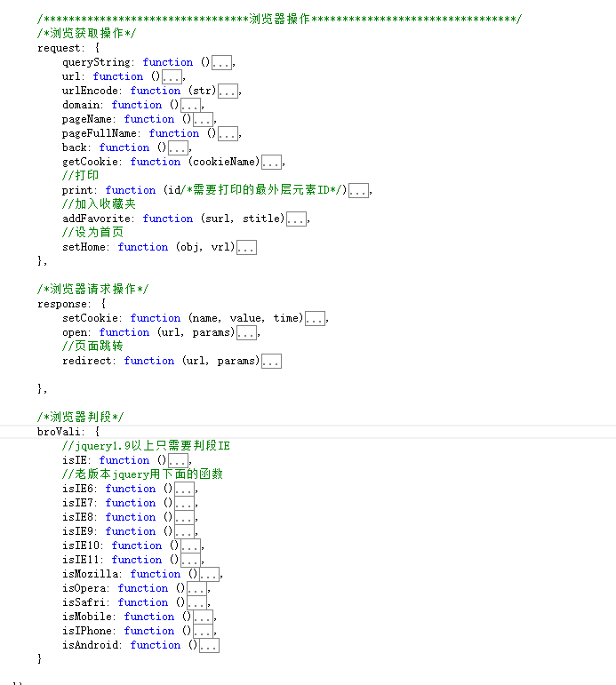Click the 'addFavorite' identifier
The width and height of the screenshot is (616, 685).
(x=96, y=219)
